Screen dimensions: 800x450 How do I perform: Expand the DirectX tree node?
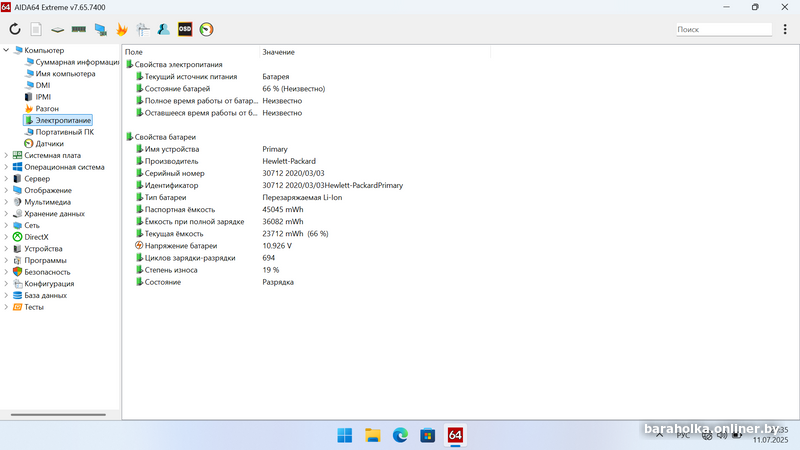pos(6,237)
